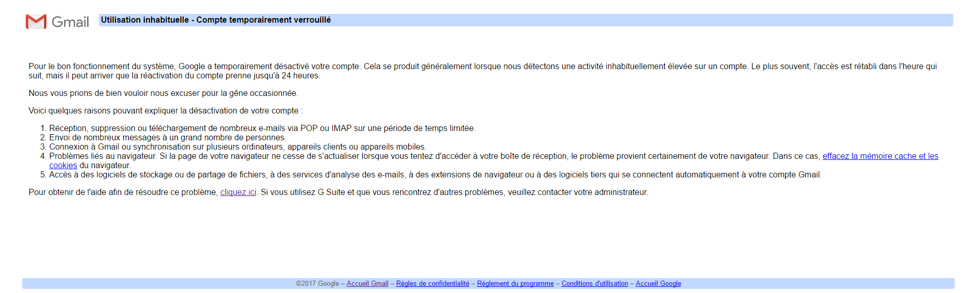Image resolution: width=980 pixels, height=293 pixels.
Task: Click the Gmail wordmark text beside the logo
Action: [70, 22]
